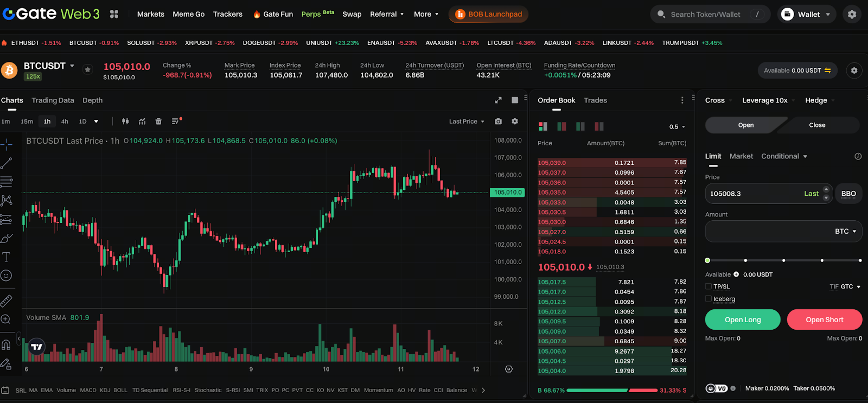
Task: Select the 1m chart interval
Action: [x=6, y=121]
